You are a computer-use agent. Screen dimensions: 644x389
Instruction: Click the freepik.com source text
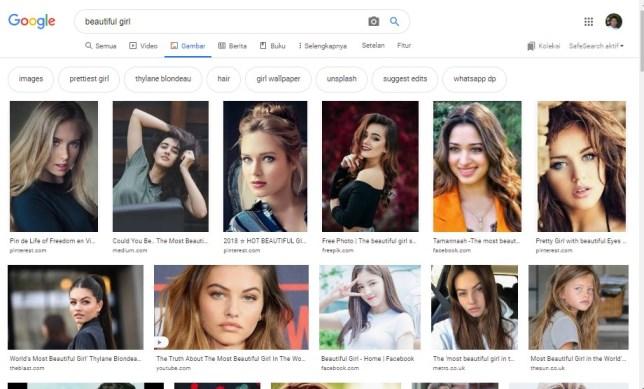[338, 250]
